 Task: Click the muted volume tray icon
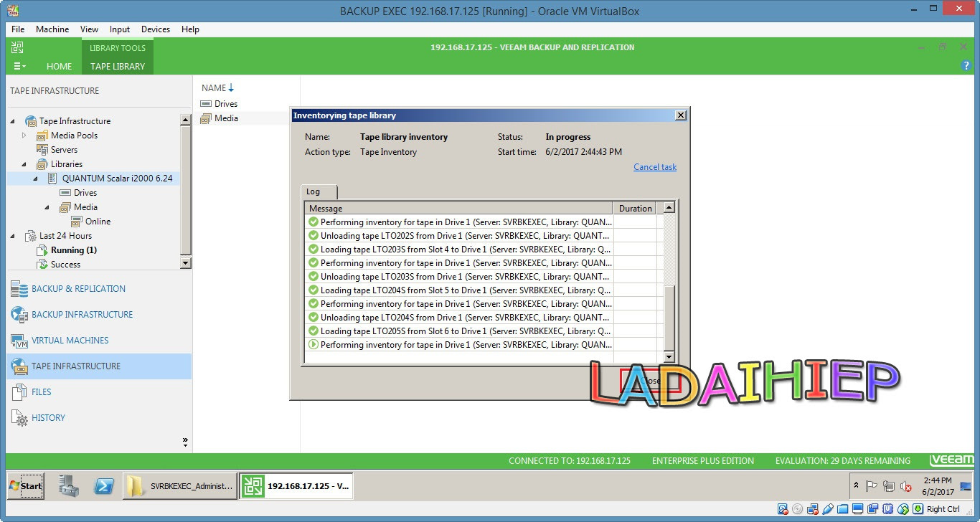906,486
